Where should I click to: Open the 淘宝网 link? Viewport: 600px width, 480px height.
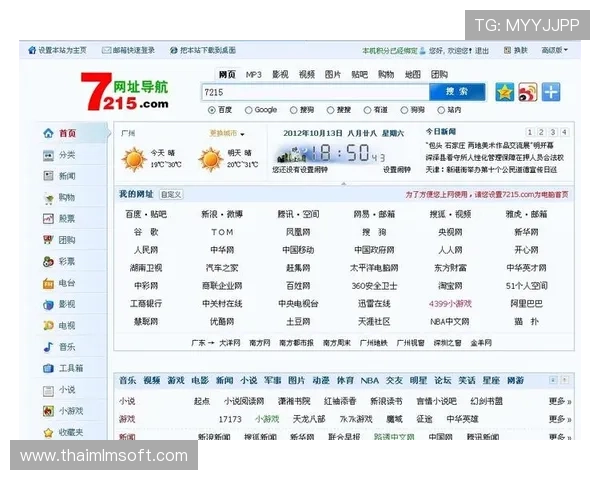click(450, 286)
